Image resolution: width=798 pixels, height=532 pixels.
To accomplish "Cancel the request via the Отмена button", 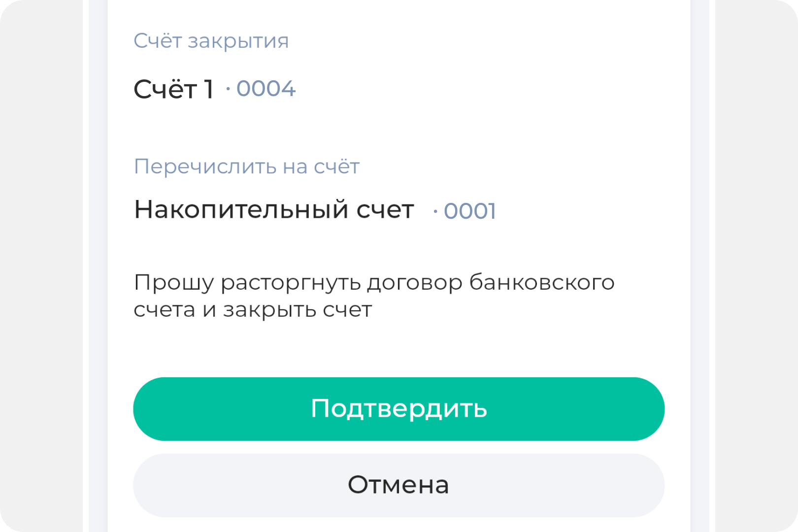I will coord(399,485).
